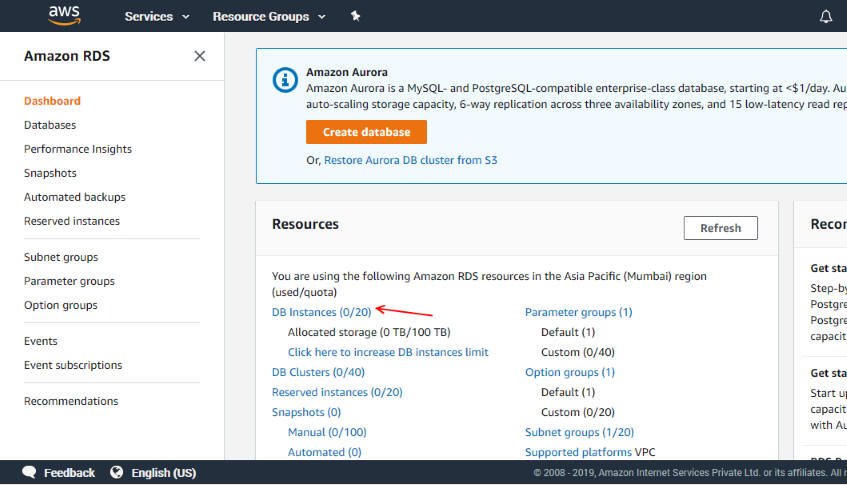Screen dimensions: 847x485
Task: Open Recommendations in the sidebar
Action: coord(71,401)
